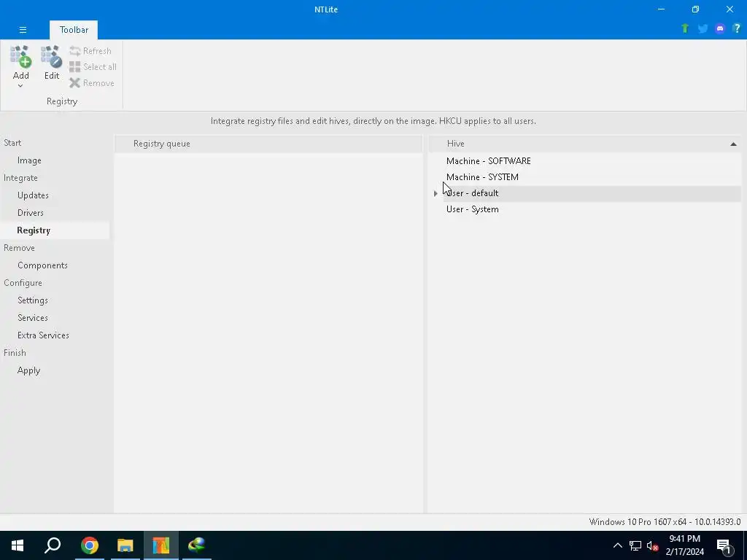This screenshot has width=747, height=560.
Task: Click the NTLite taskbar icon
Action: tap(161, 545)
